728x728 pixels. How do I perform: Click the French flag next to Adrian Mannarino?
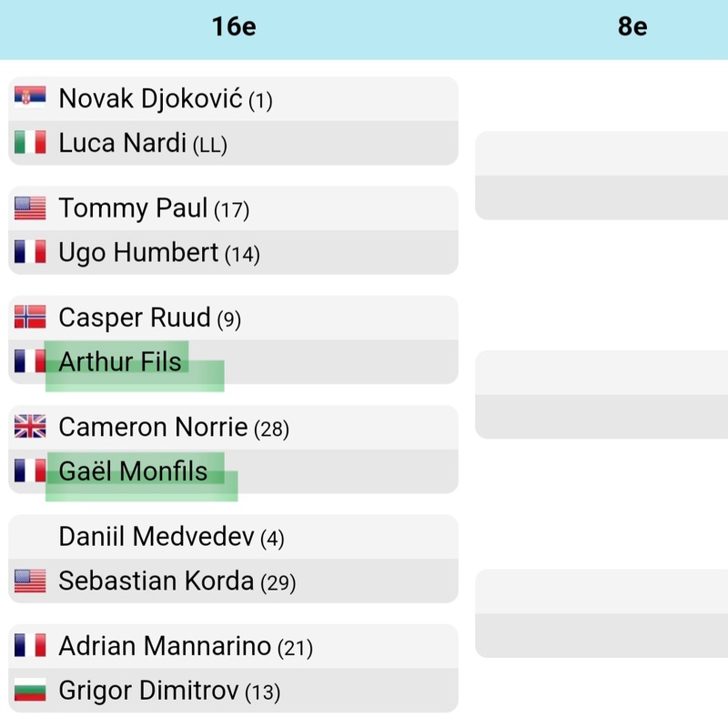click(x=30, y=646)
